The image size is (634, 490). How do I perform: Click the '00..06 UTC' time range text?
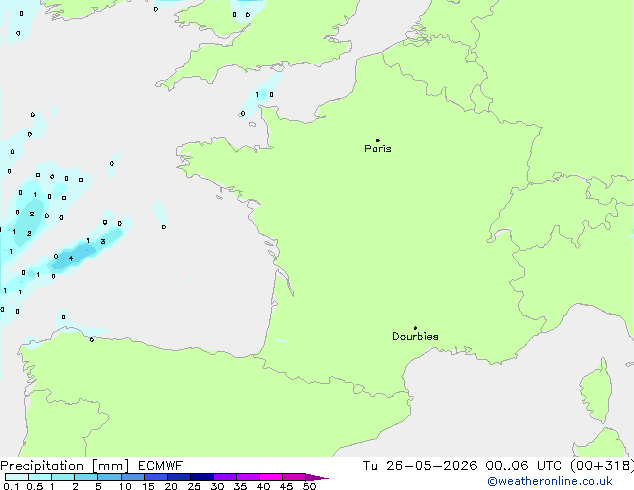click(524, 466)
